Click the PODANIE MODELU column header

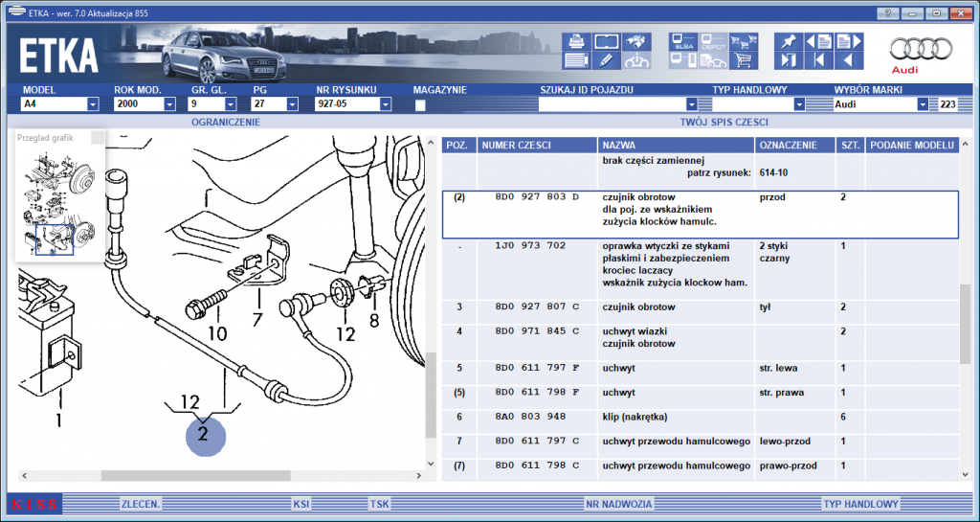pyautogui.click(x=912, y=145)
